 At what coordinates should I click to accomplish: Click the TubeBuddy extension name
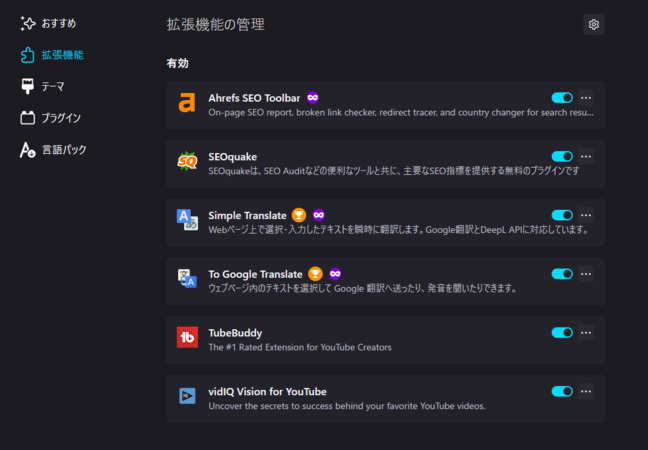235,333
